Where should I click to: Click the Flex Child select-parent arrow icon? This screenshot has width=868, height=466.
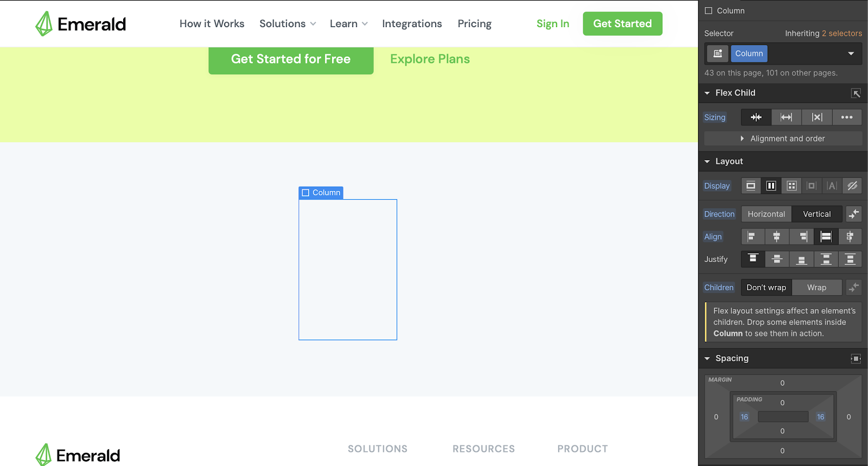pos(856,93)
